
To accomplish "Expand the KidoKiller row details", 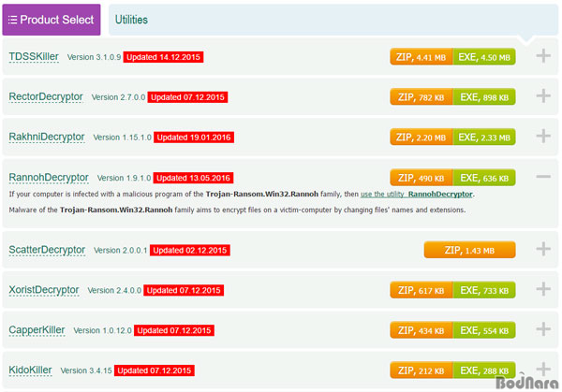I will point(543,370).
